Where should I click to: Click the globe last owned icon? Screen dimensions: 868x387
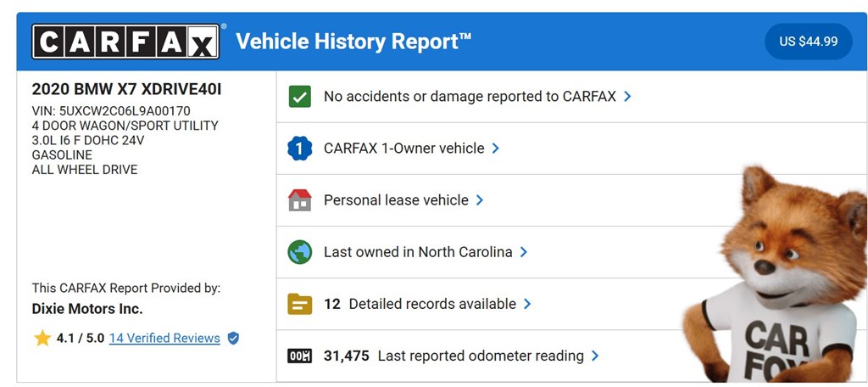tap(299, 252)
